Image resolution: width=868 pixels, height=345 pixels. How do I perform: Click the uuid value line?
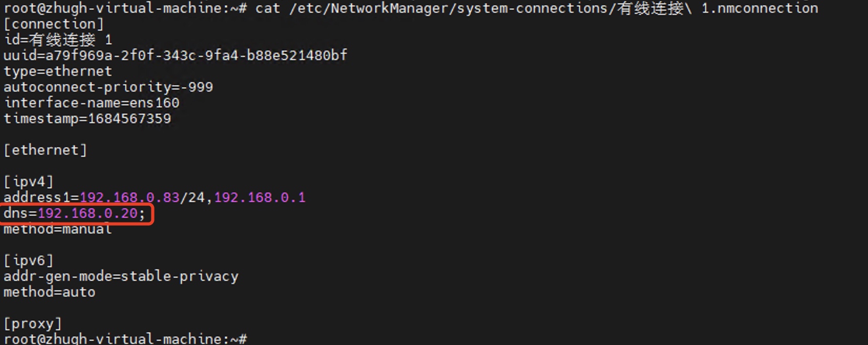[175, 56]
